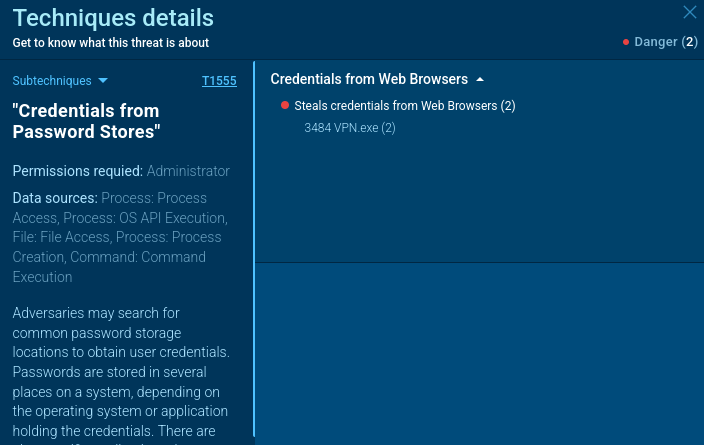Click the "Credentials from Password Stores" heading
704x445 pixels.
point(87,121)
